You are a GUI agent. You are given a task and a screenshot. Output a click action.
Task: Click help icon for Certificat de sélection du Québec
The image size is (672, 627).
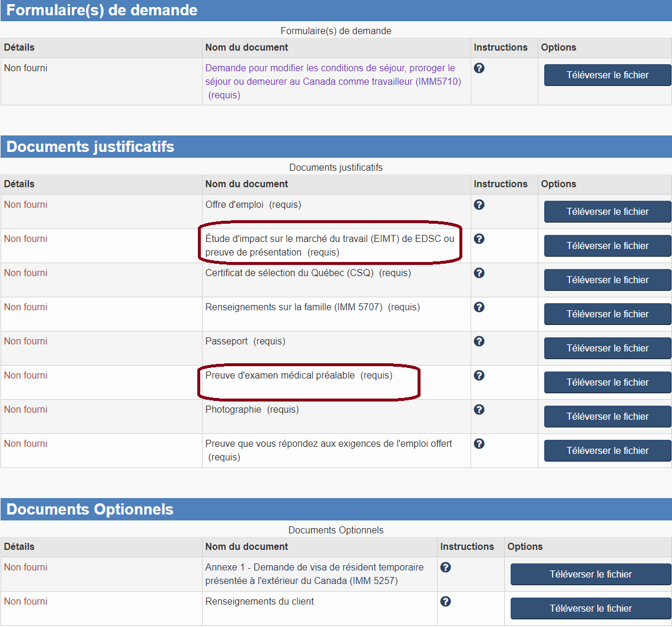[479, 273]
